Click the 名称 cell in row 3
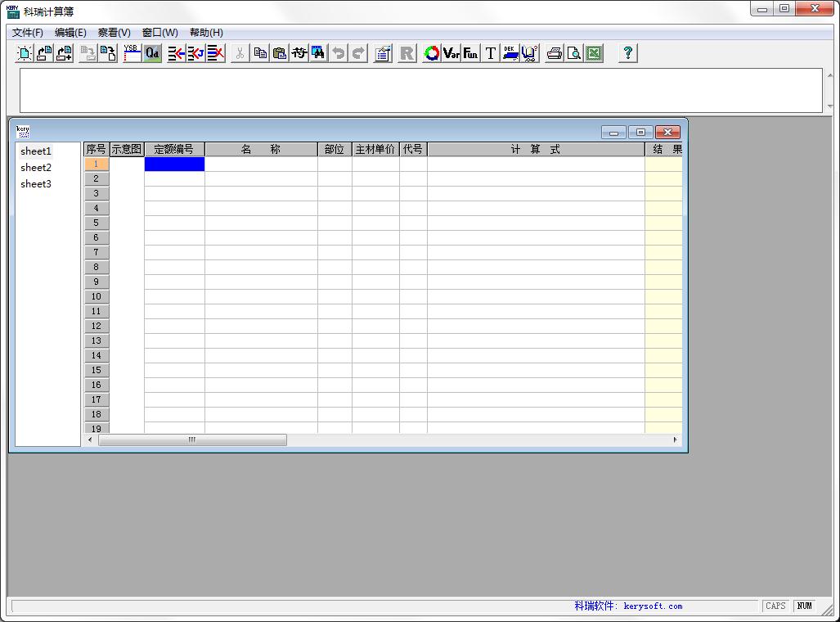The width and height of the screenshot is (840, 622). tap(261, 194)
